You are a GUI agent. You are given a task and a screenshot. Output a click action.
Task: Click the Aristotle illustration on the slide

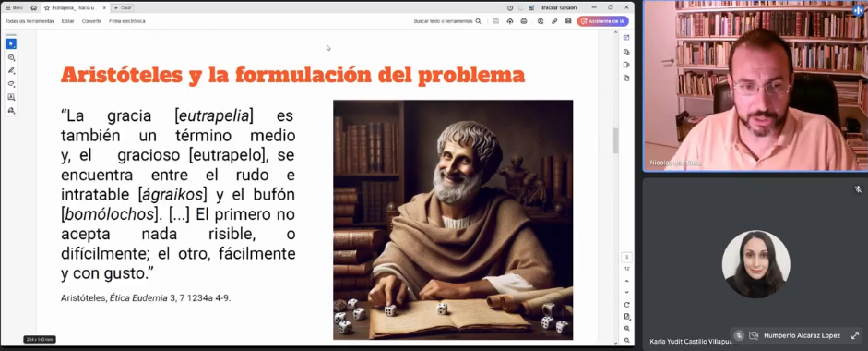(x=453, y=220)
